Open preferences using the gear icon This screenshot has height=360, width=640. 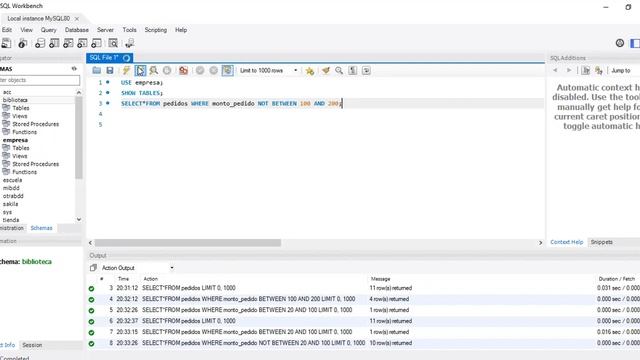click(x=620, y=43)
